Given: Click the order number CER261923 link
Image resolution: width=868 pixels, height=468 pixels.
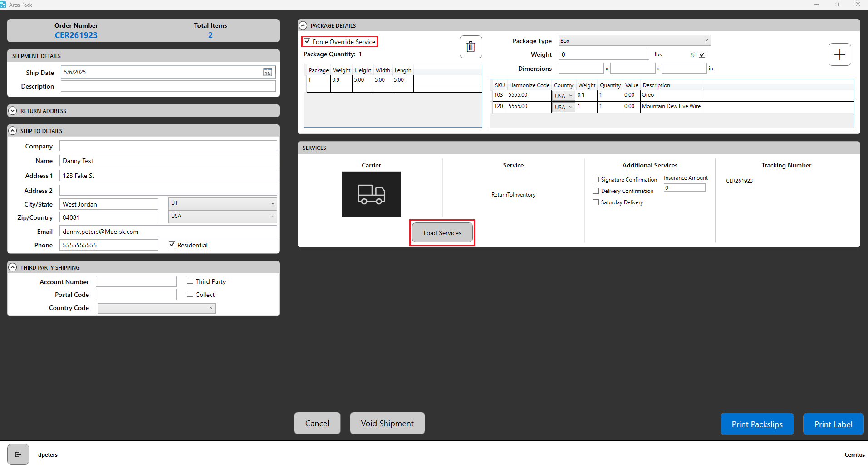Looking at the screenshot, I should pos(76,35).
